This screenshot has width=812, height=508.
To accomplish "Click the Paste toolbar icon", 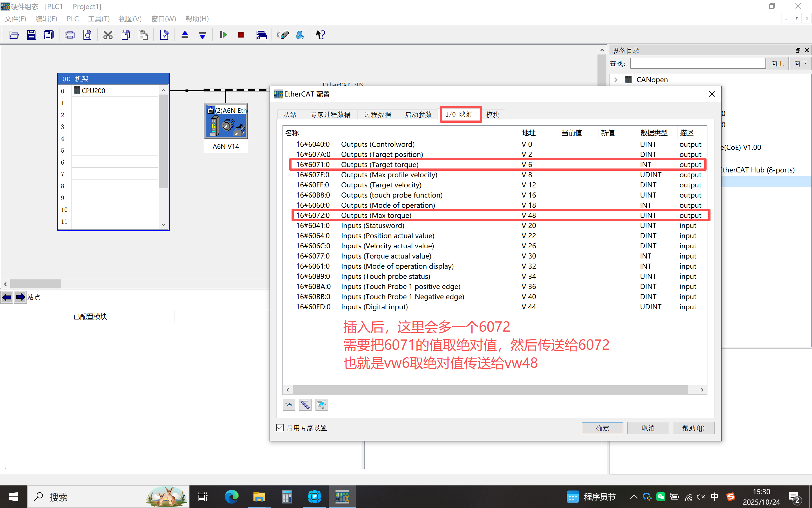I will [143, 35].
